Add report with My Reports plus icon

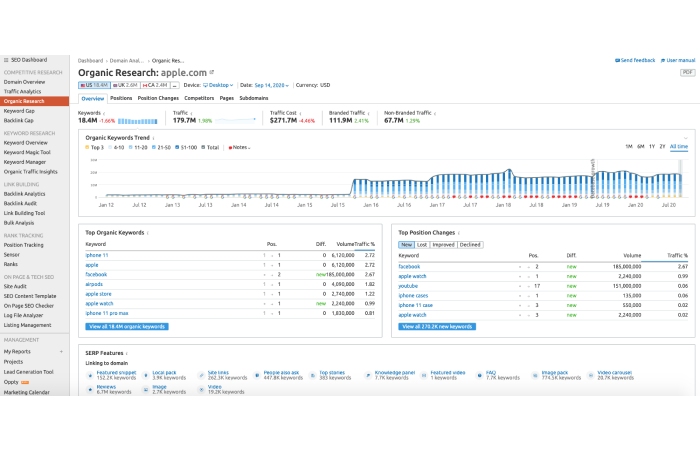point(62,352)
